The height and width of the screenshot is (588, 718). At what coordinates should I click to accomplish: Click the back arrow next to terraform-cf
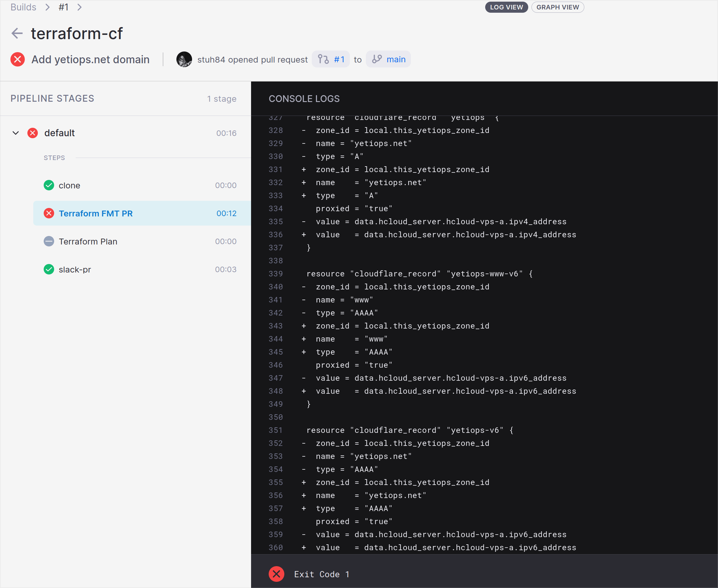click(17, 33)
